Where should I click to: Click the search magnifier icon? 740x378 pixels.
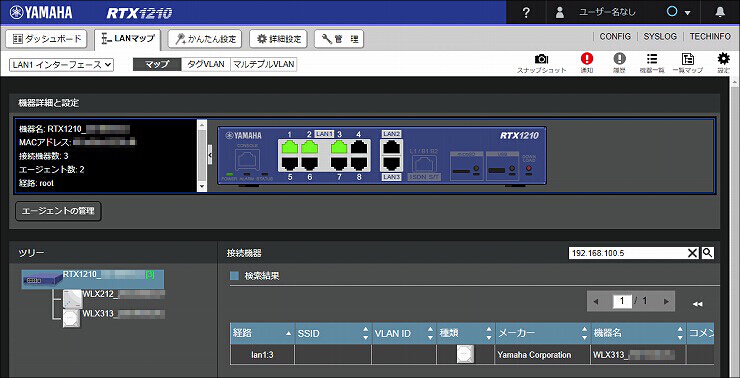coord(707,253)
